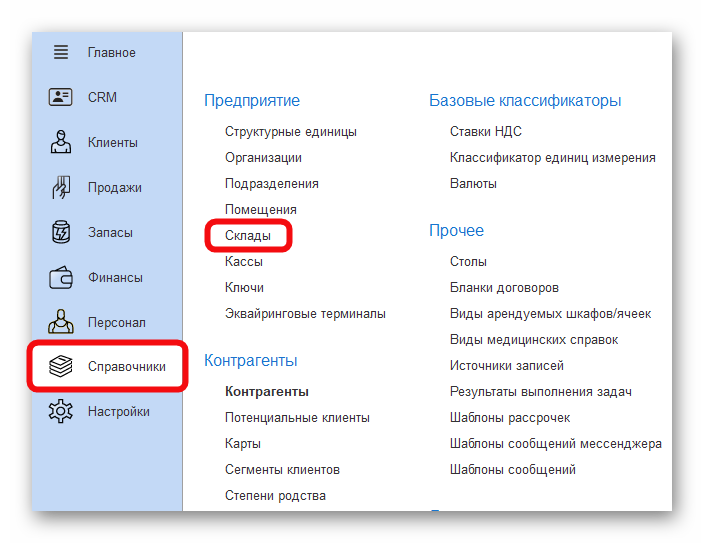Click the hamburger icon next to Главное

click(x=61, y=52)
